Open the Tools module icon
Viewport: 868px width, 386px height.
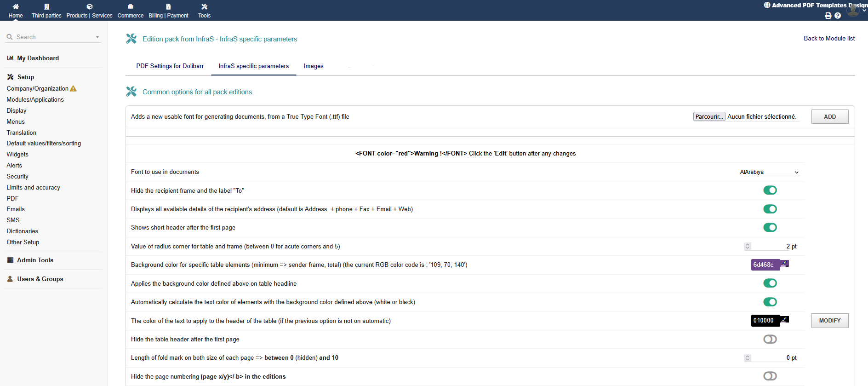tap(204, 7)
